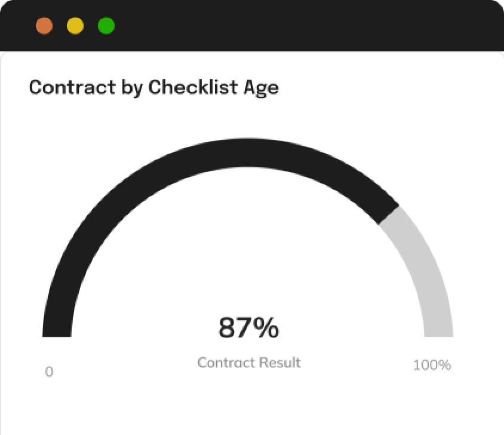The width and height of the screenshot is (504, 435).
Task: Click the gauge's left end above 0
Action: point(57,332)
